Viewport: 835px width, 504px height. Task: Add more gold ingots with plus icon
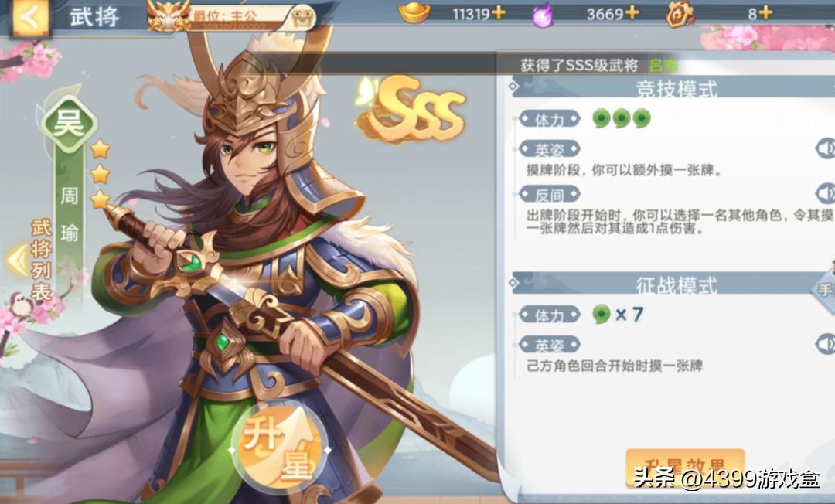click(x=499, y=13)
